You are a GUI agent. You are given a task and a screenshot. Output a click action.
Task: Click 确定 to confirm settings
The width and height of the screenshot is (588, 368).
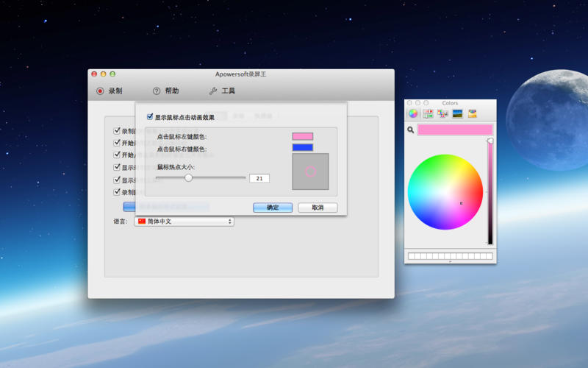(x=273, y=208)
